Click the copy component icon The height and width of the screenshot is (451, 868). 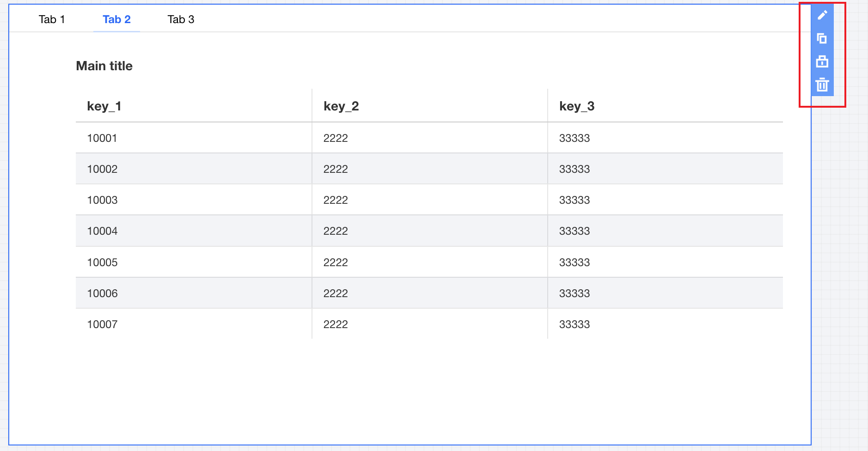click(x=822, y=39)
